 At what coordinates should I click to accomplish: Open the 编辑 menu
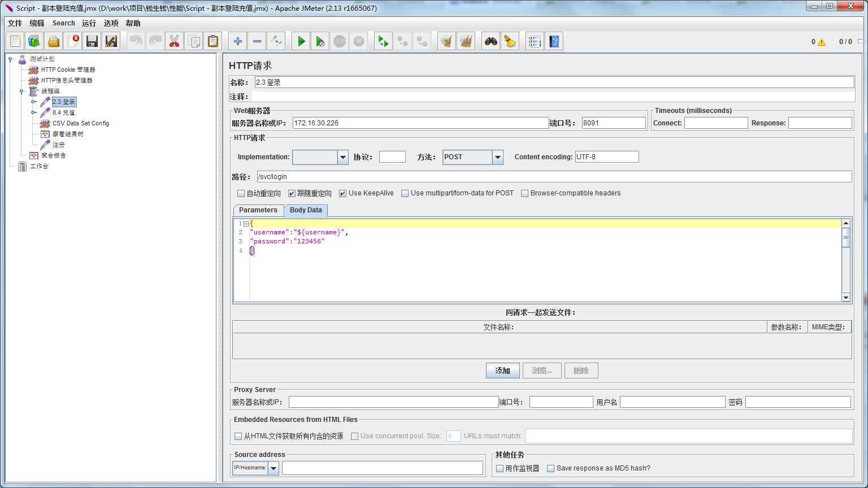tap(37, 23)
